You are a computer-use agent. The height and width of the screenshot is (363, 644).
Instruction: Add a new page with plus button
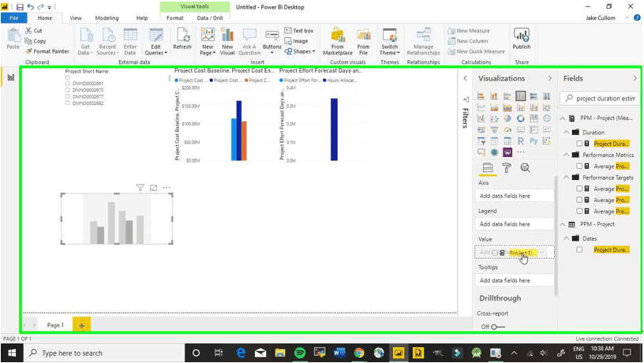pyautogui.click(x=82, y=325)
